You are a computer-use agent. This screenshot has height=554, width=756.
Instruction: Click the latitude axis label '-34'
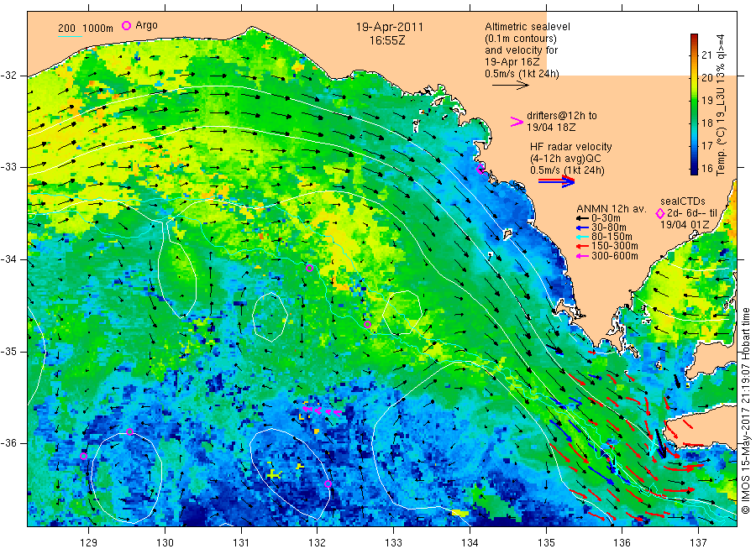point(8,259)
